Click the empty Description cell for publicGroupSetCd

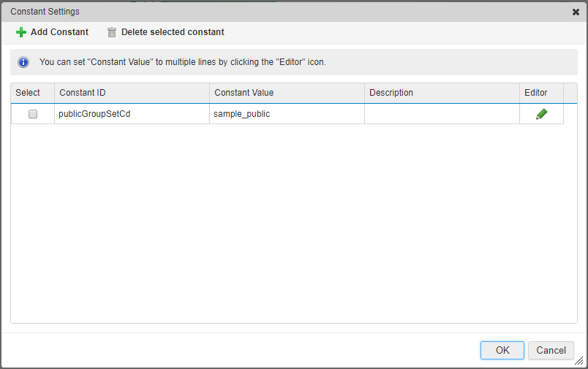pyautogui.click(x=442, y=114)
